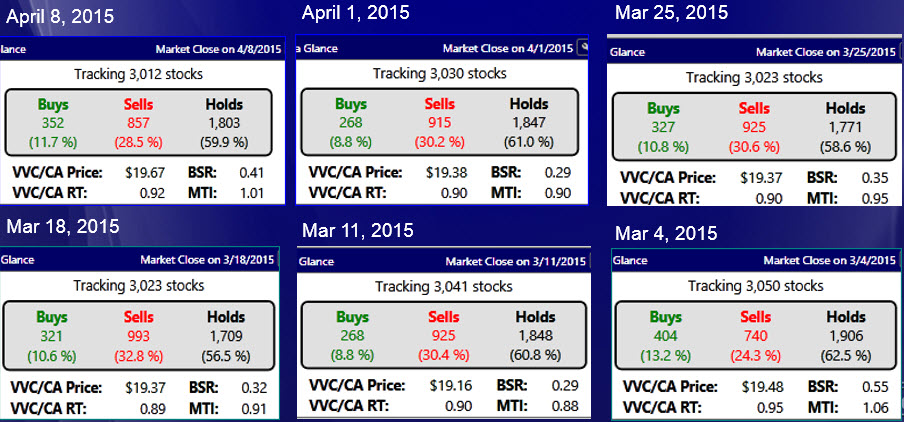Image resolution: width=904 pixels, height=422 pixels.
Task: Select the green Buys count 352 in April 8 panel
Action: 54,122
